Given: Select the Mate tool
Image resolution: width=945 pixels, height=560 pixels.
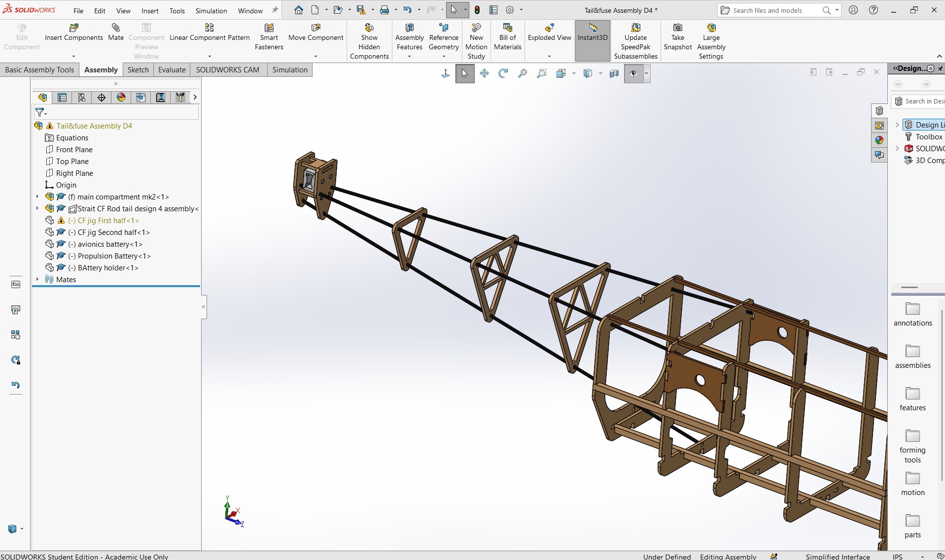Looking at the screenshot, I should (116, 33).
